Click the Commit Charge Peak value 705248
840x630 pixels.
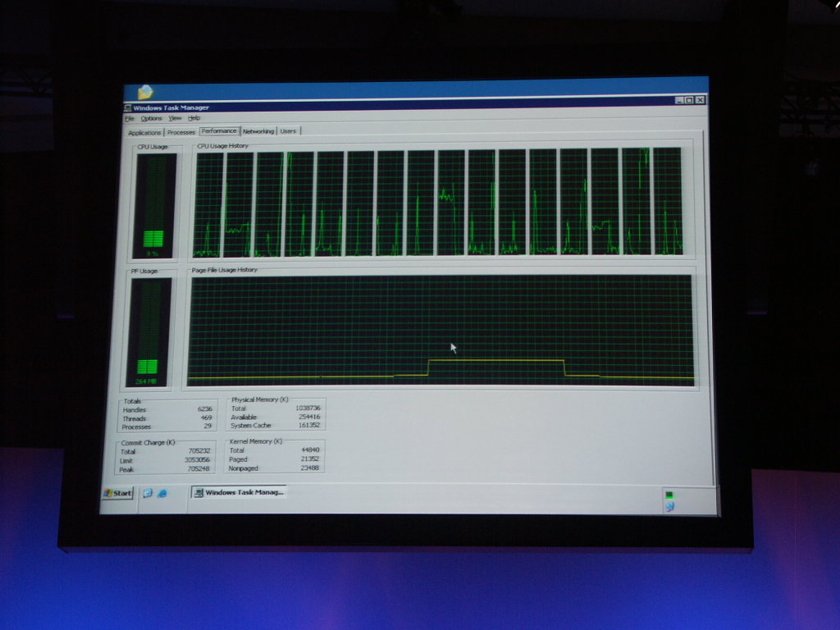click(x=199, y=468)
